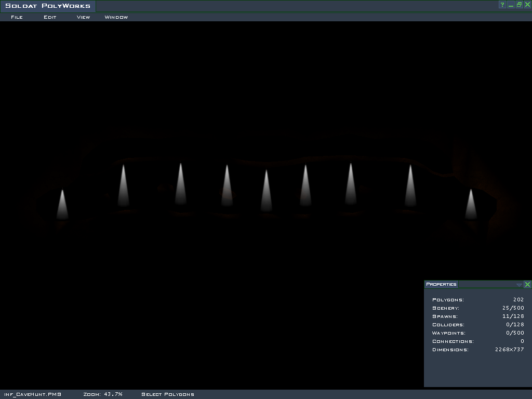Close the Properties panel
The width and height of the screenshot is (532, 399).
tap(527, 284)
